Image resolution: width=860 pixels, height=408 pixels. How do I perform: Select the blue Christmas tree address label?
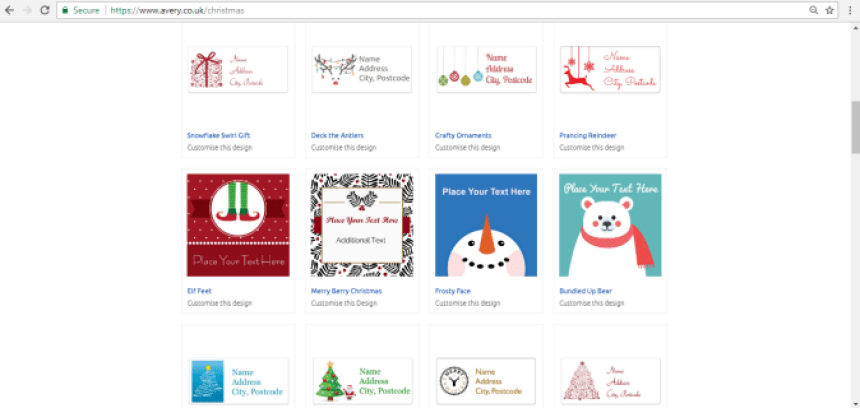click(239, 381)
